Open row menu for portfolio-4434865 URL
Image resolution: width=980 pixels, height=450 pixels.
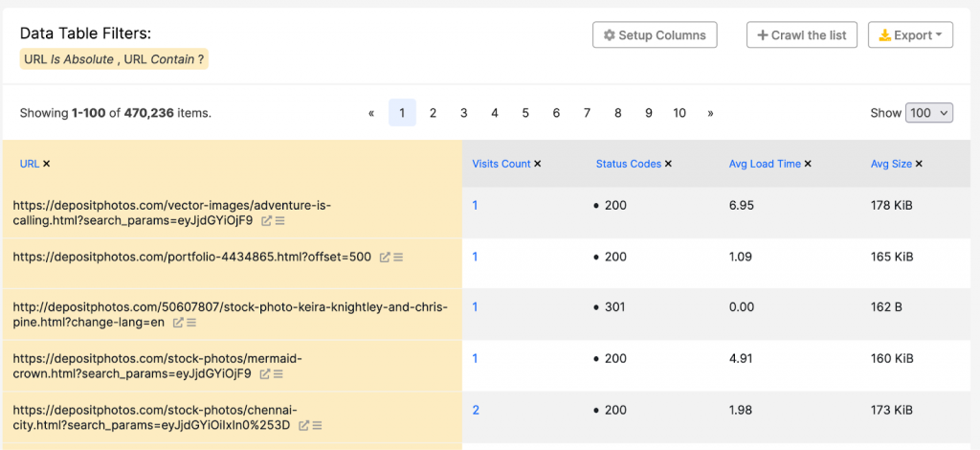pos(398,257)
